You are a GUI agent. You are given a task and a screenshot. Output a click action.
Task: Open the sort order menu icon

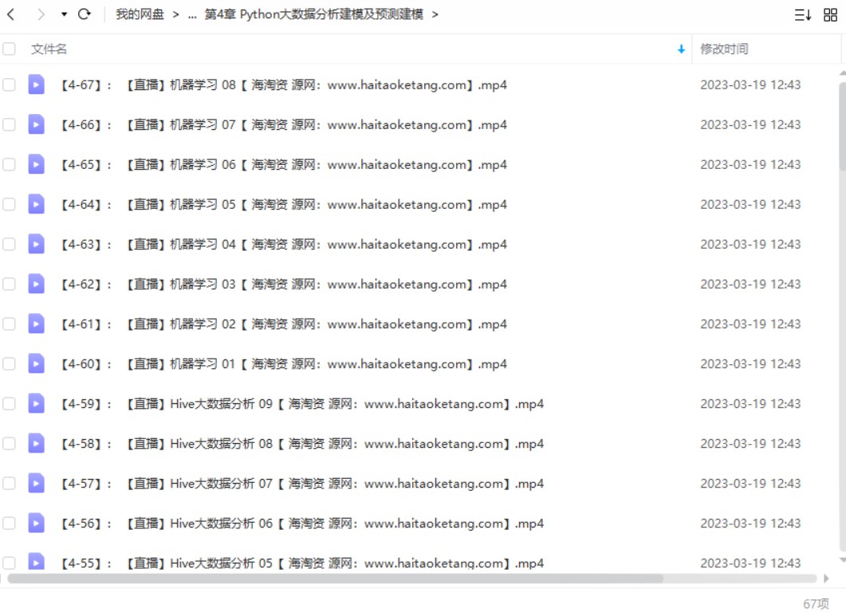pos(803,14)
